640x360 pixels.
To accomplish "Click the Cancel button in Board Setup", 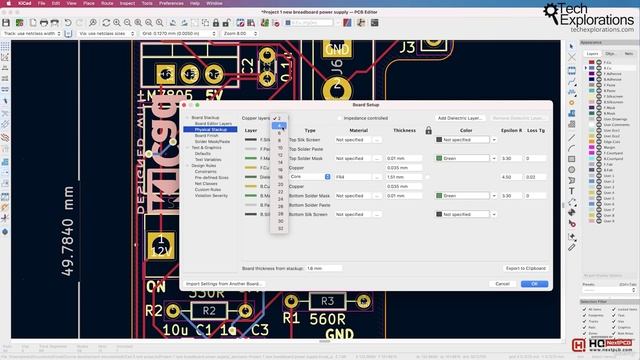I will pos(502,284).
